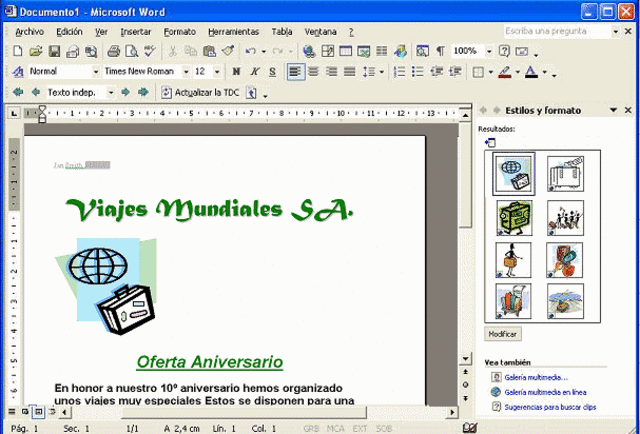The height and width of the screenshot is (434, 640).
Task: Apply numbered list formatting
Action: pos(399,72)
